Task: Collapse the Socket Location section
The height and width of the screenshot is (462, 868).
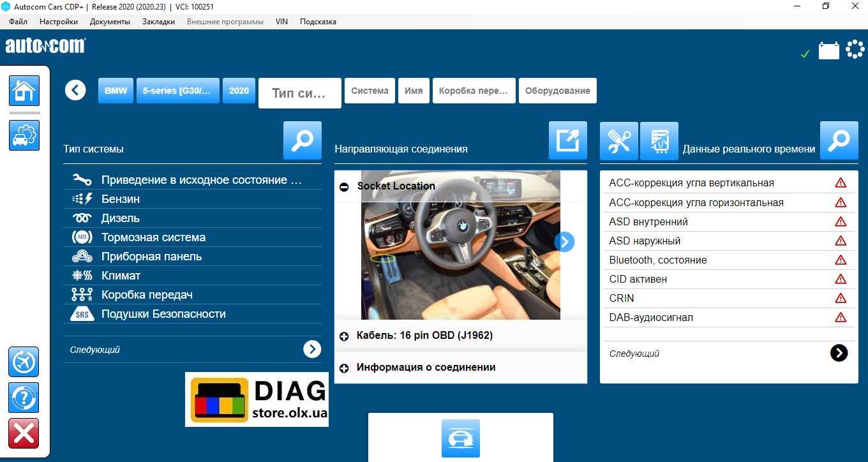Action: point(344,187)
